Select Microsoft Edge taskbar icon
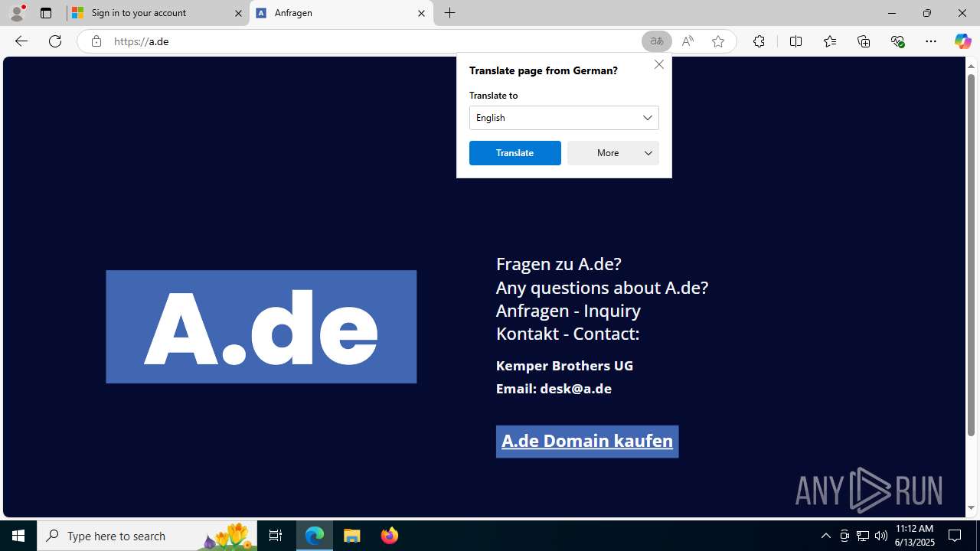The image size is (980, 551). 315,536
